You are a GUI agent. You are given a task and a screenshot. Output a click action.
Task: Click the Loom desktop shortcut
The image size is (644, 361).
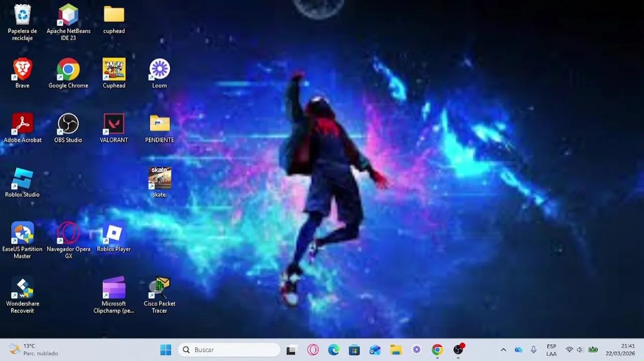(x=159, y=74)
